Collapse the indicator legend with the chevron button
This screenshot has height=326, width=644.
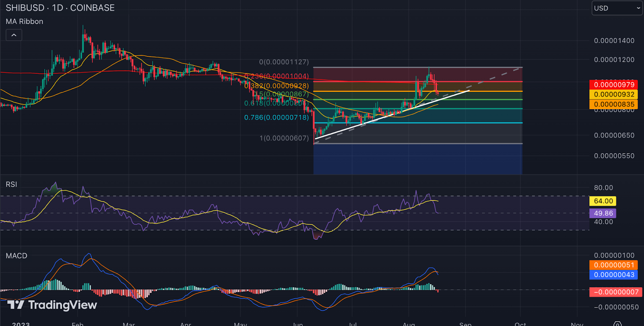(14, 35)
